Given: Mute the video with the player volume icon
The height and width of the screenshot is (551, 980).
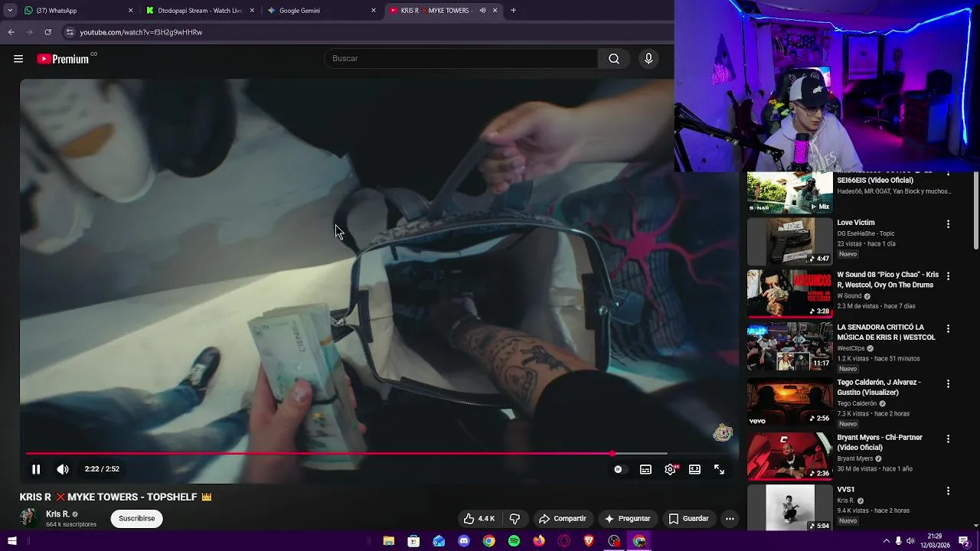Looking at the screenshot, I should pyautogui.click(x=63, y=469).
